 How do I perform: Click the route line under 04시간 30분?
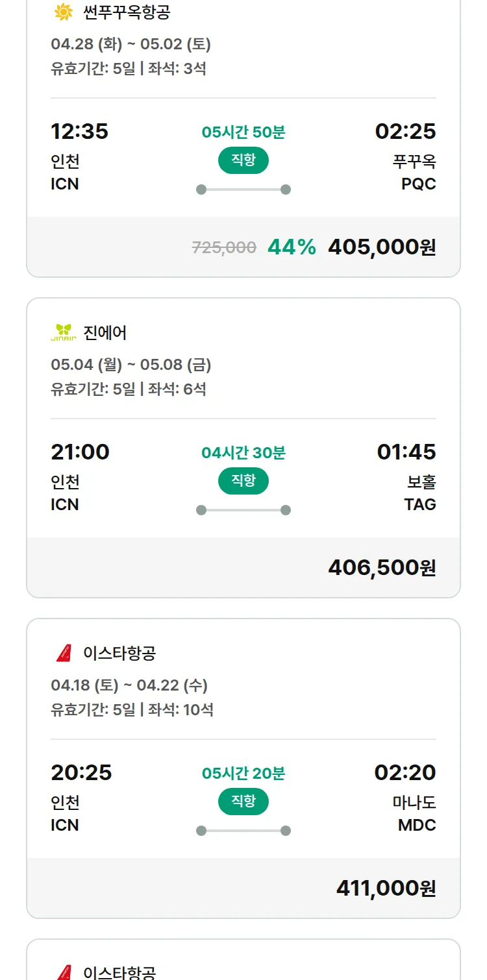tap(243, 510)
